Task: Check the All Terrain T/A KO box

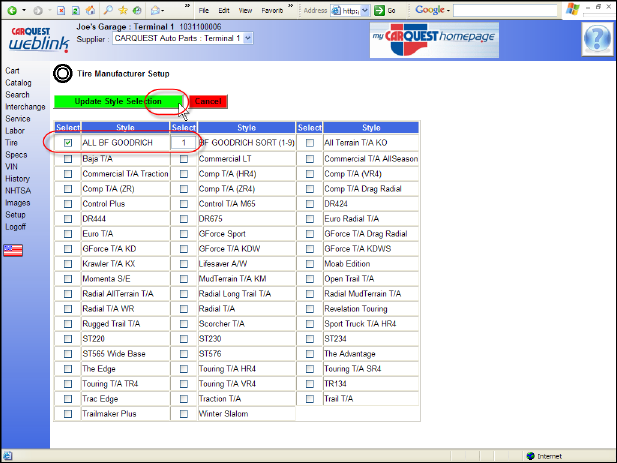Action: 310,143
